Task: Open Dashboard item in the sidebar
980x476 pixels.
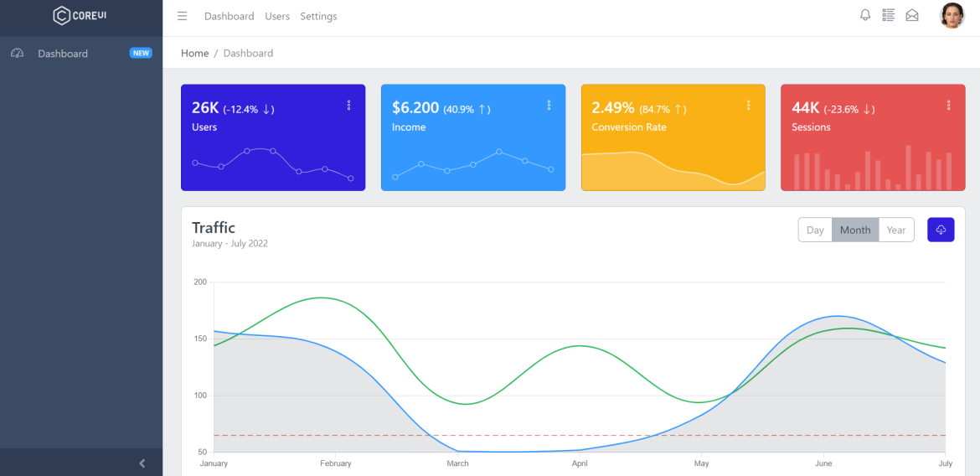Action: point(63,54)
